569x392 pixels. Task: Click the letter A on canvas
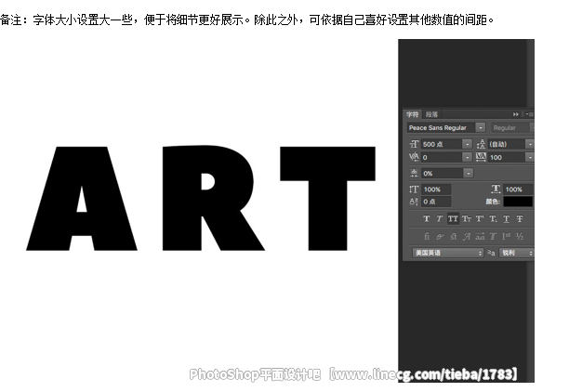[82, 199]
